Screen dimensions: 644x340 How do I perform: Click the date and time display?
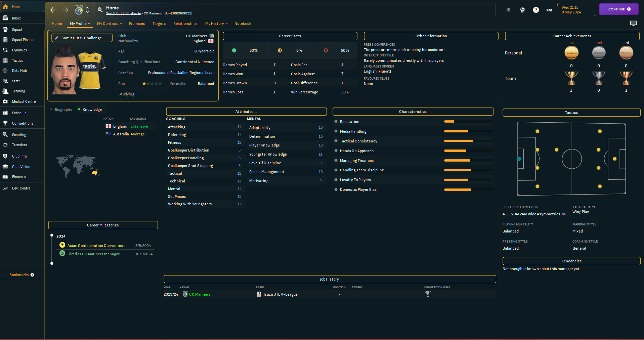click(571, 10)
